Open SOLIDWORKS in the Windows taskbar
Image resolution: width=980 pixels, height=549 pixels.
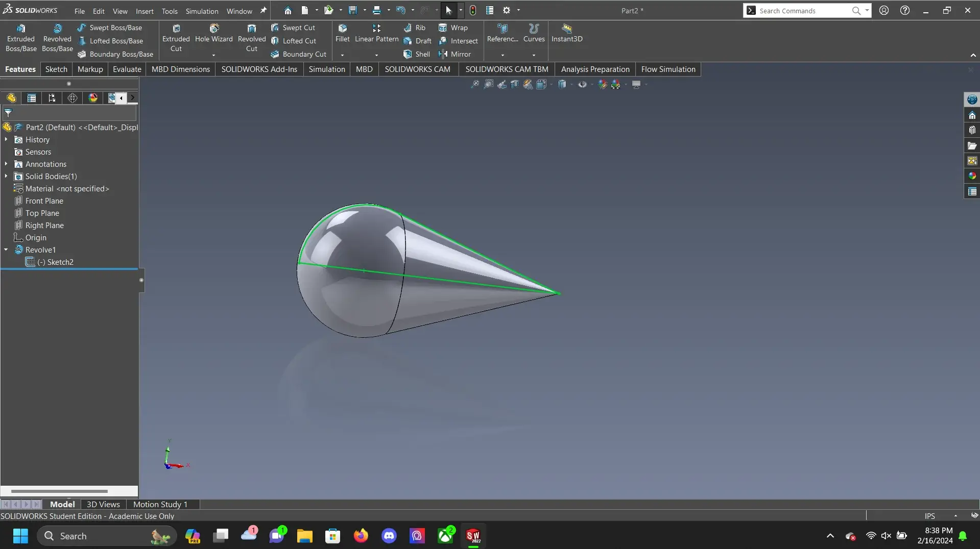[473, 536]
